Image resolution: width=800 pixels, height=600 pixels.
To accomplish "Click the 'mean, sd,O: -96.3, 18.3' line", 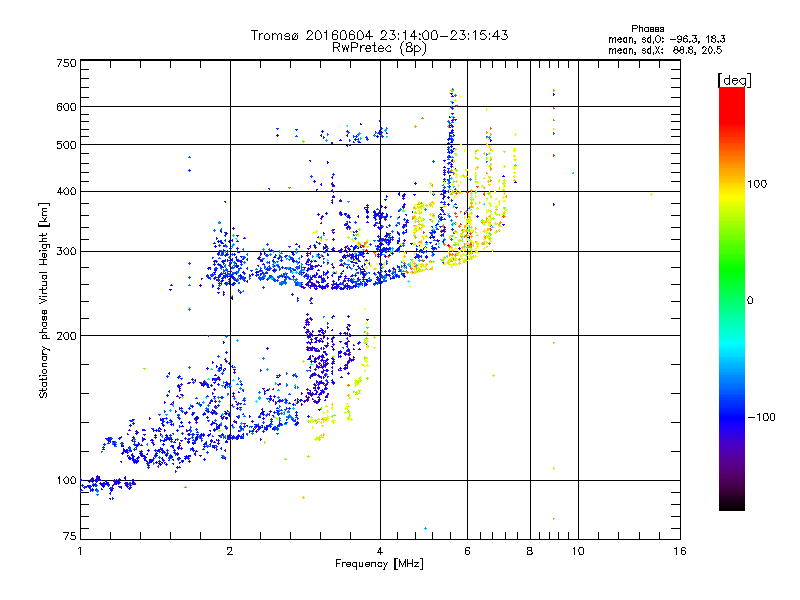I will tap(667, 39).
